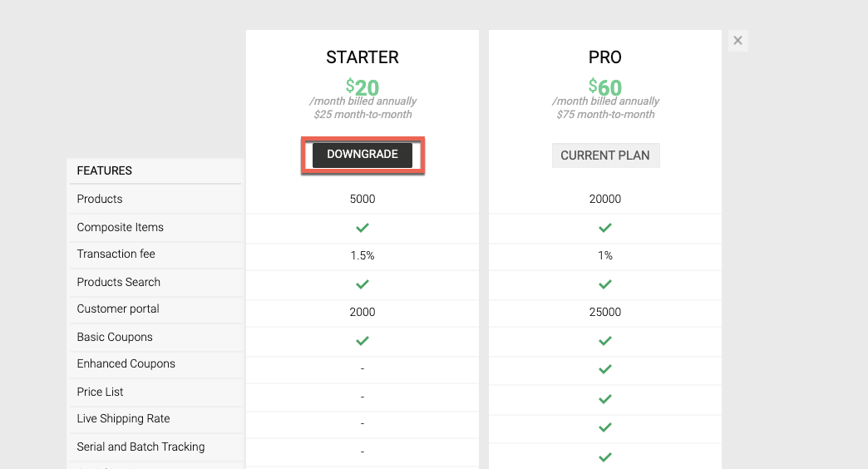Click the $60 Pro price
Screen dimensions: 868x469
[605, 87]
